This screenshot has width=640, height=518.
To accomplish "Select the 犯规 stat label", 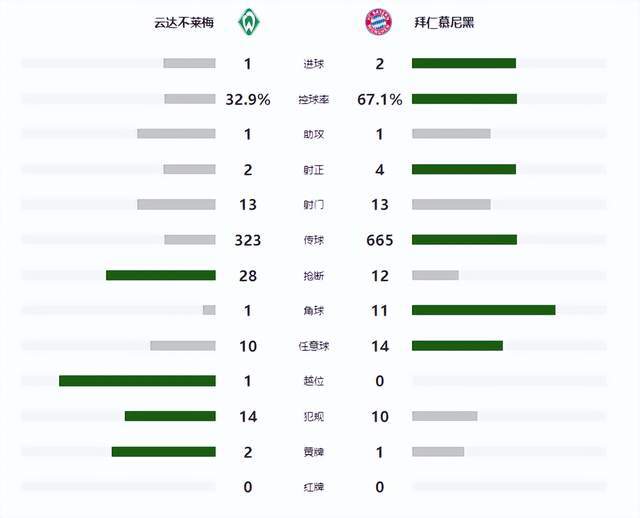I will point(314,416).
